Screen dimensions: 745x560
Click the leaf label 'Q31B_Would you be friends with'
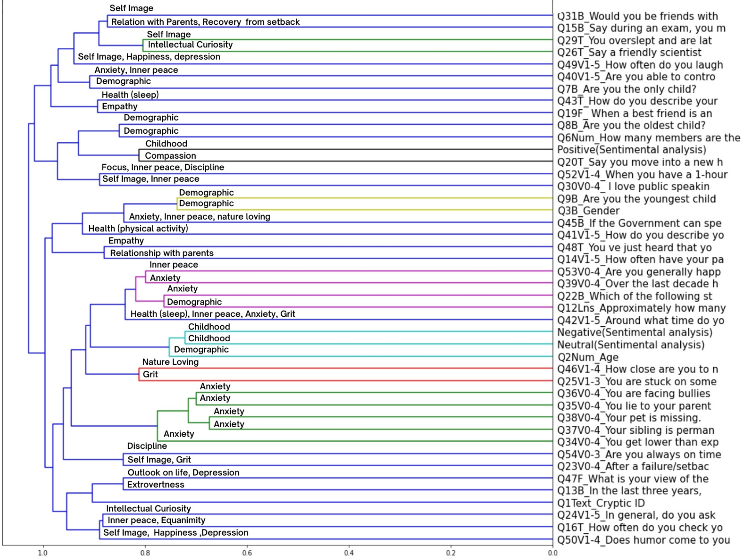637,16
